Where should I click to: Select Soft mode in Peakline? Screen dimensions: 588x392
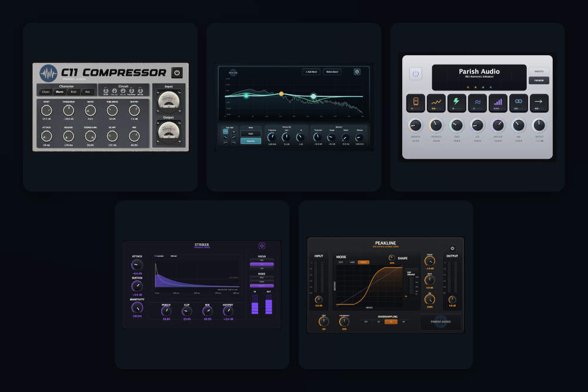click(340, 262)
